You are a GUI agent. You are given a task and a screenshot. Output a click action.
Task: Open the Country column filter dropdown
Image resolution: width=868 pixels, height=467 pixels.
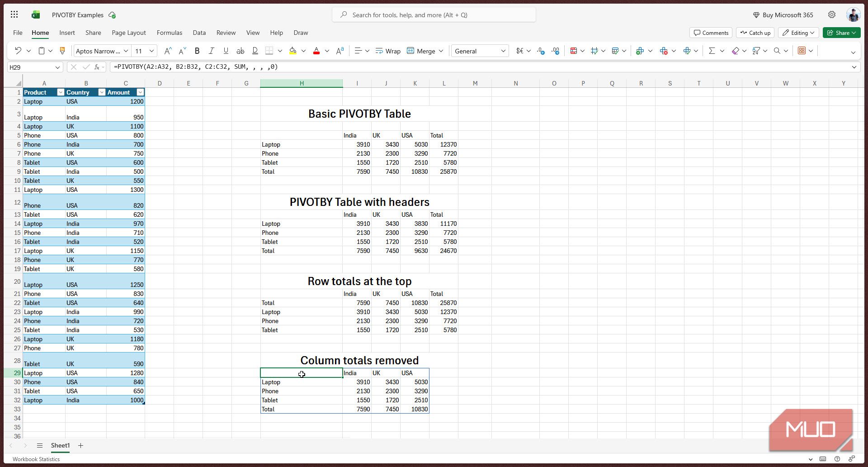(102, 92)
